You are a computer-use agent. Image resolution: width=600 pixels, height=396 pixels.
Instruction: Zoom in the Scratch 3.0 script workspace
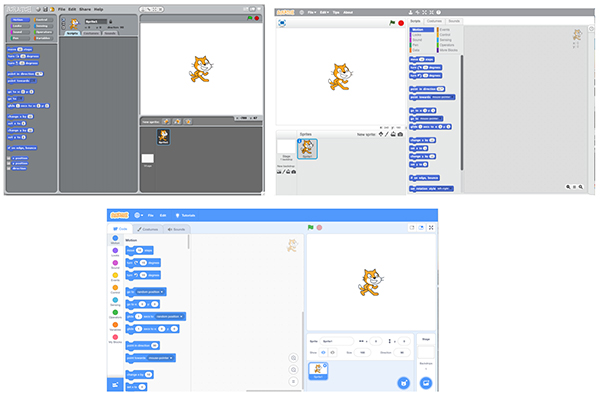[293, 358]
